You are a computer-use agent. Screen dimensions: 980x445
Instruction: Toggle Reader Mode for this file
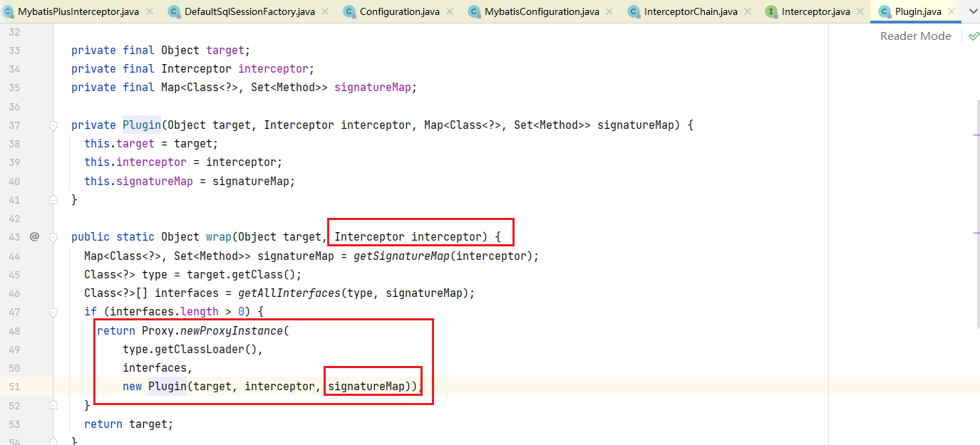pyautogui.click(x=915, y=36)
